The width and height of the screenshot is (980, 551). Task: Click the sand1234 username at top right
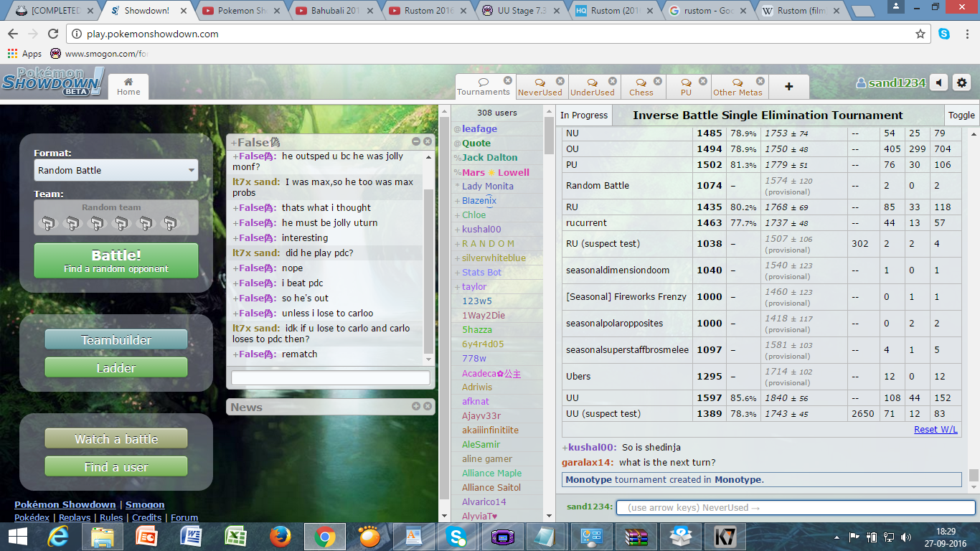tap(891, 83)
